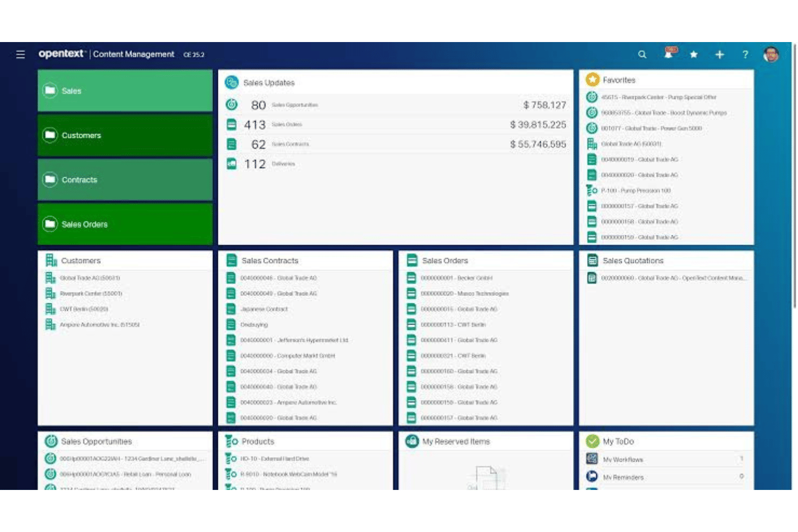Open product Notebook WebCam Model '16
798x532 pixels.
click(x=288, y=474)
